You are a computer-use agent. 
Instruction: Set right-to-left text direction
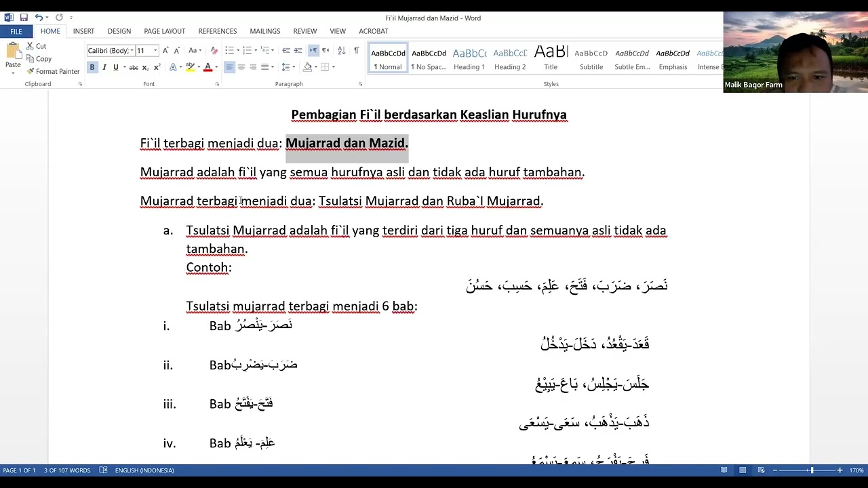(325, 50)
